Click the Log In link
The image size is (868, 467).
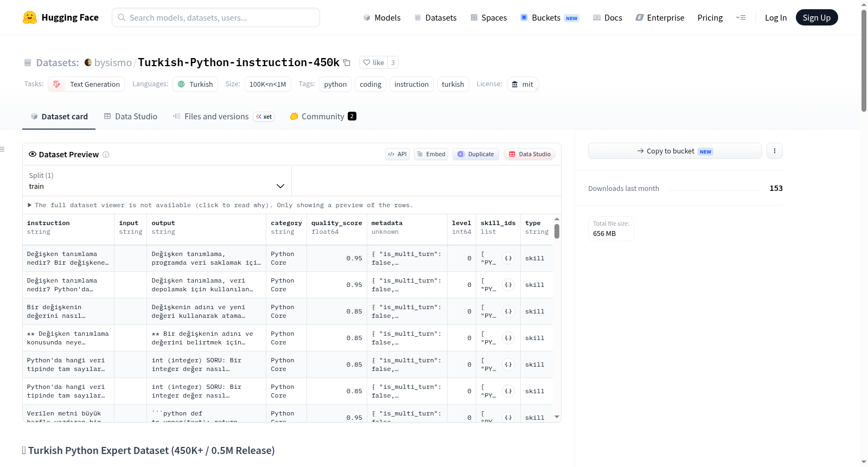(x=776, y=17)
